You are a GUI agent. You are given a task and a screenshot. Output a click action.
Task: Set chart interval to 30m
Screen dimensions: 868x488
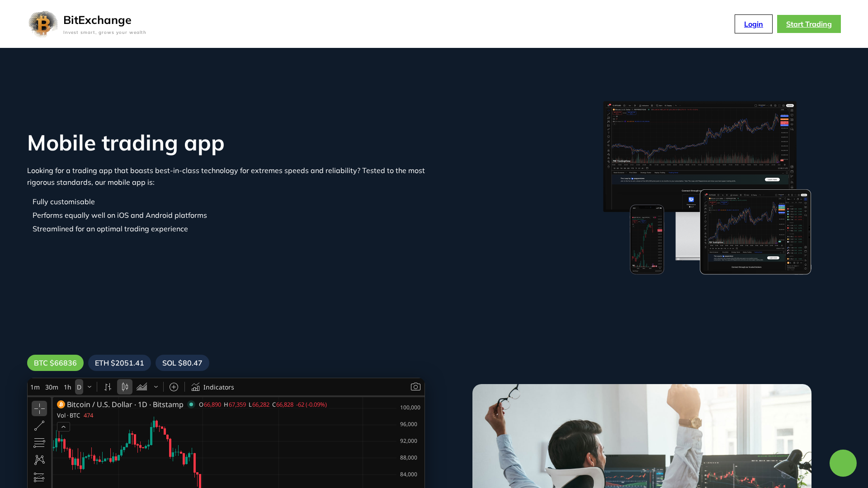pyautogui.click(x=52, y=387)
